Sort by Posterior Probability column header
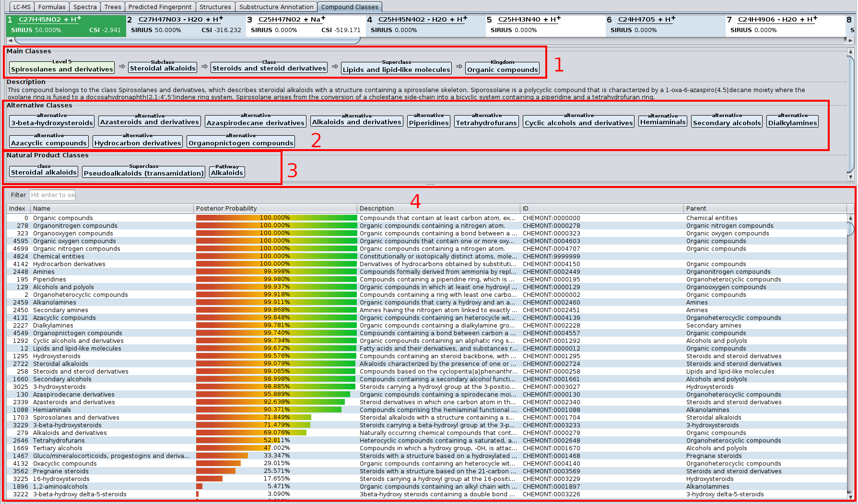The height and width of the screenshot is (504, 858). pos(275,208)
